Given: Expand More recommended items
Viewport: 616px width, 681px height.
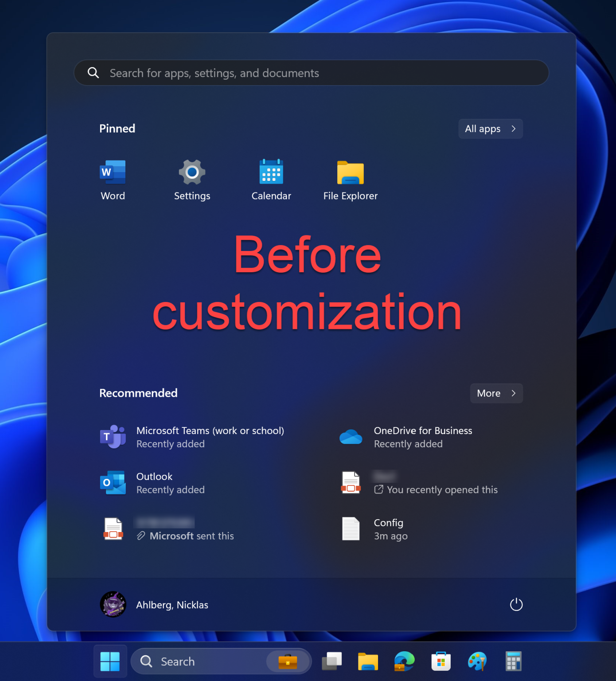Looking at the screenshot, I should point(496,393).
